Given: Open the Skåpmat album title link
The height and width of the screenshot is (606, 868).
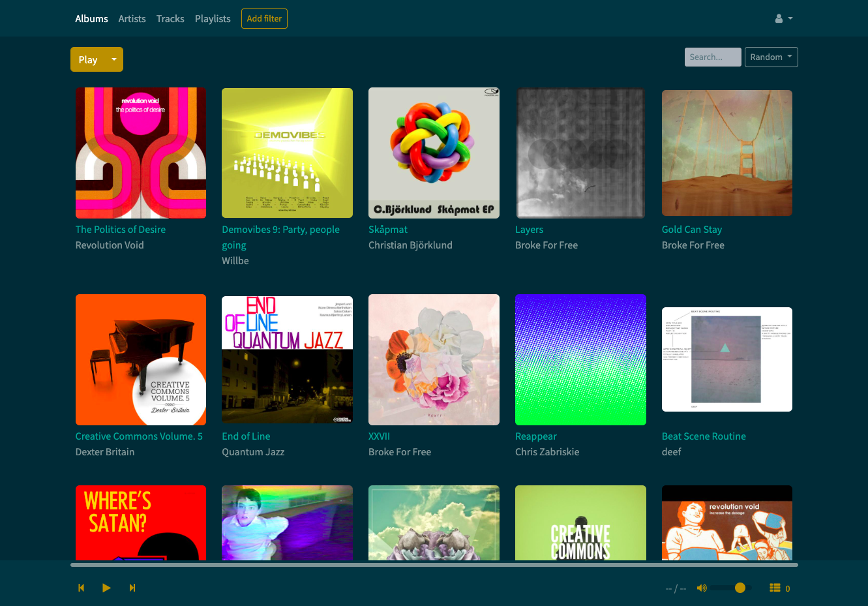Looking at the screenshot, I should click(388, 230).
